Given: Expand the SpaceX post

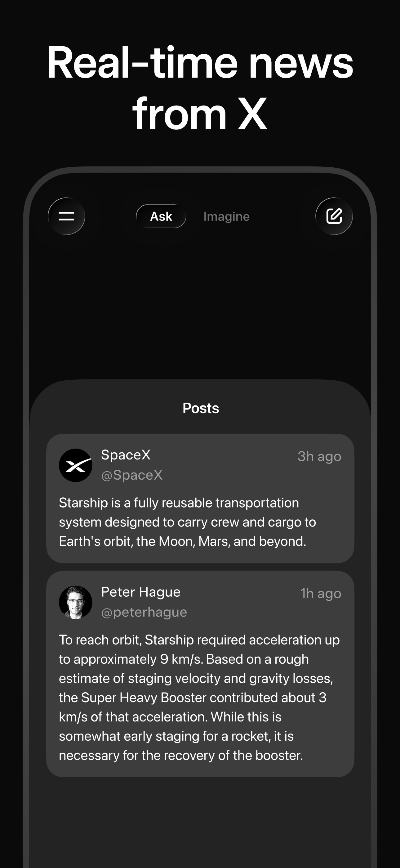Looking at the screenshot, I should tap(200, 522).
